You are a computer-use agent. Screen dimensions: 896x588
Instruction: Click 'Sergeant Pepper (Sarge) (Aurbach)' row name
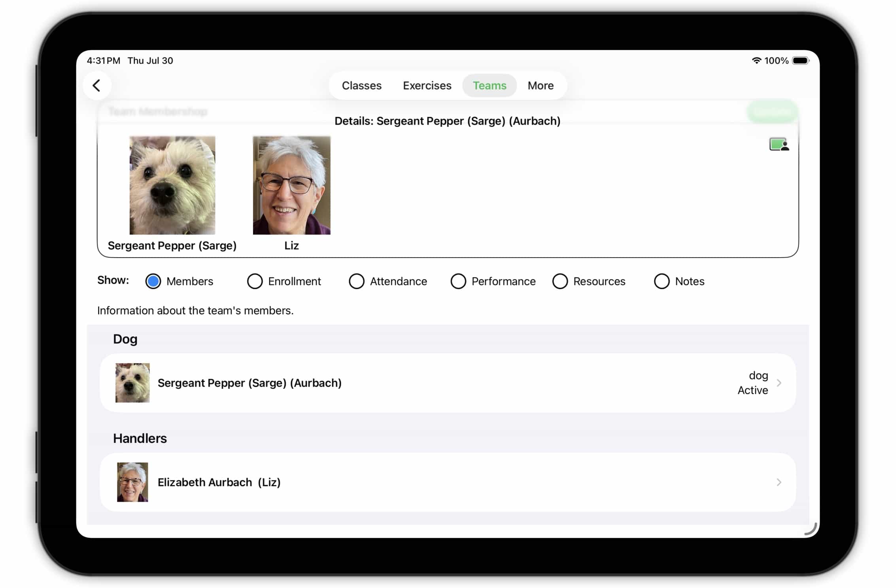pos(250,383)
